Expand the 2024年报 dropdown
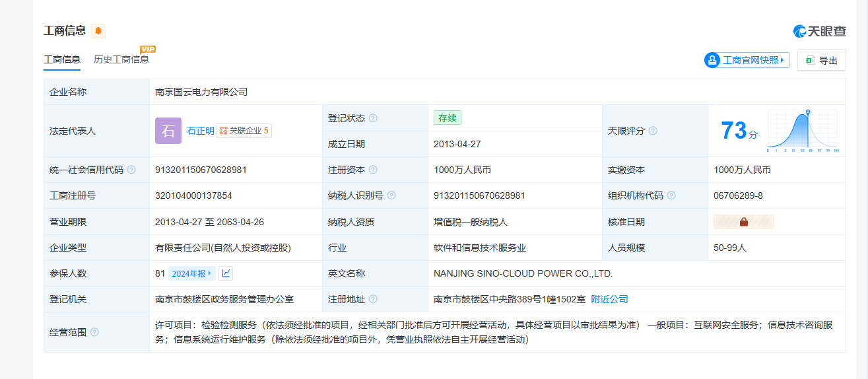The height and width of the screenshot is (379, 868). point(191,273)
